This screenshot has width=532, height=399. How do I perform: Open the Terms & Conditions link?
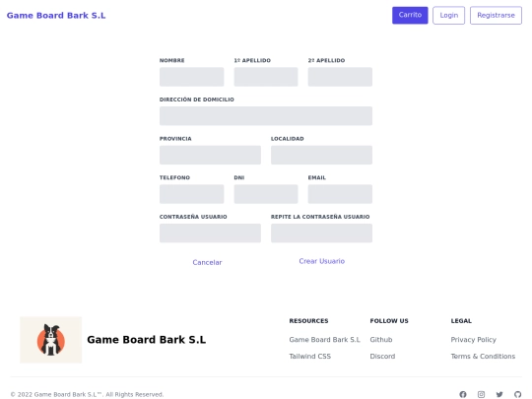pos(483,357)
